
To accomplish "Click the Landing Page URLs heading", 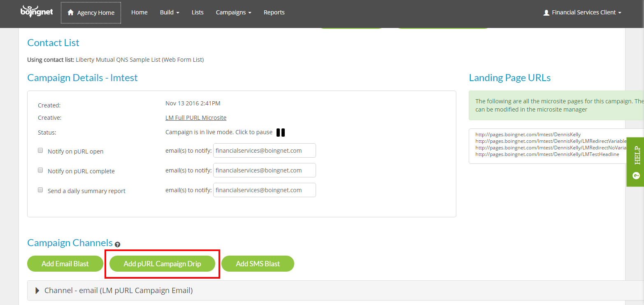I will (510, 78).
